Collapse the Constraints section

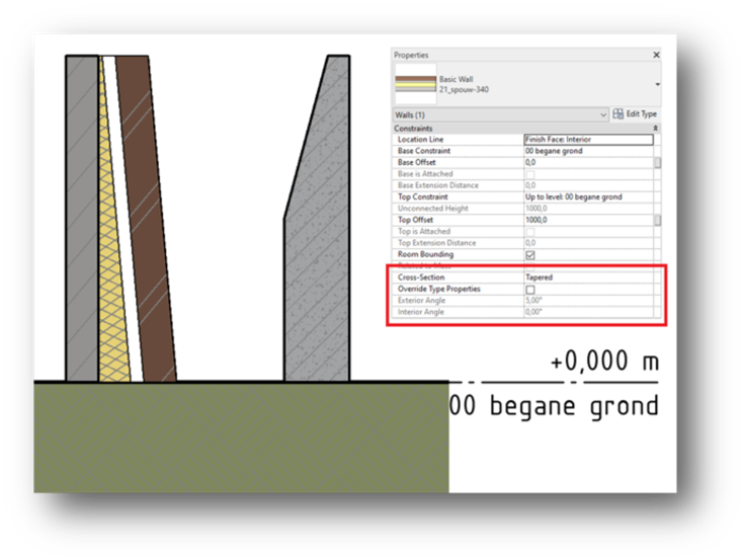[656, 128]
